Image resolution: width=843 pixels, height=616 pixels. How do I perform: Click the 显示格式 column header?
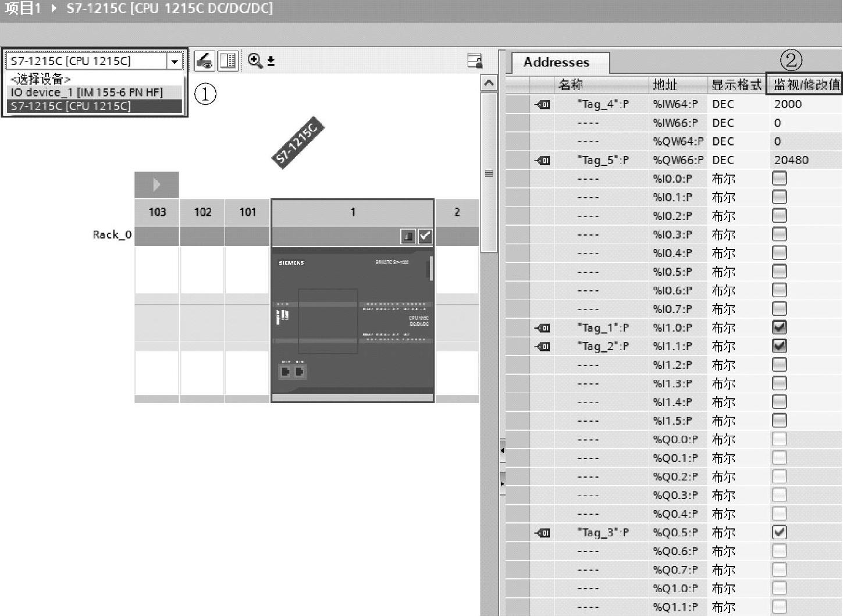[x=738, y=85]
